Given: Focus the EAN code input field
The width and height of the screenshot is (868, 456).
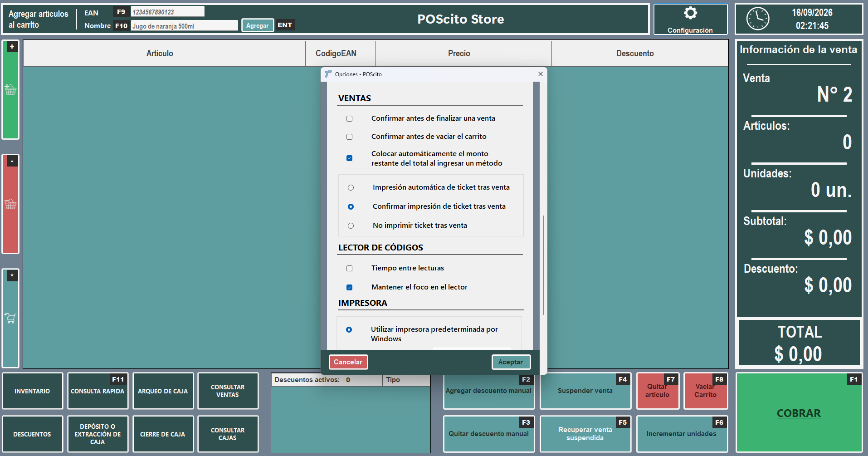Looking at the screenshot, I should (167, 12).
